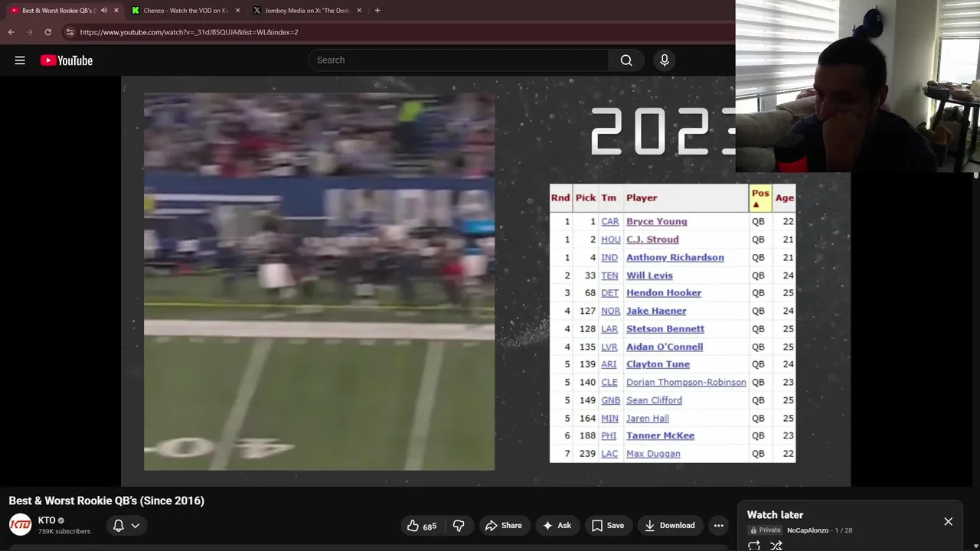Close the Best & Worst Rookie QB's tab
The height and width of the screenshot is (551, 980).
pos(116,11)
